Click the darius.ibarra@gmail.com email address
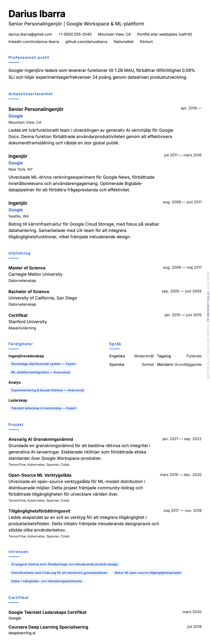The image size is (210, 644). (30, 34)
